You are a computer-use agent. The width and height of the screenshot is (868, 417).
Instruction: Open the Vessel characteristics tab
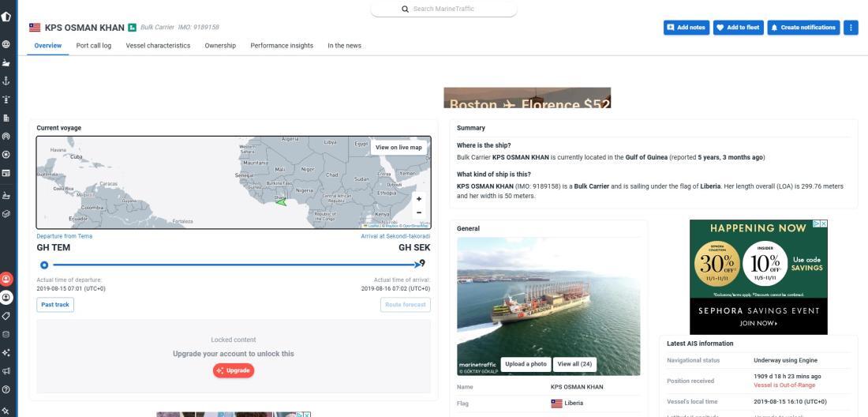click(x=158, y=46)
